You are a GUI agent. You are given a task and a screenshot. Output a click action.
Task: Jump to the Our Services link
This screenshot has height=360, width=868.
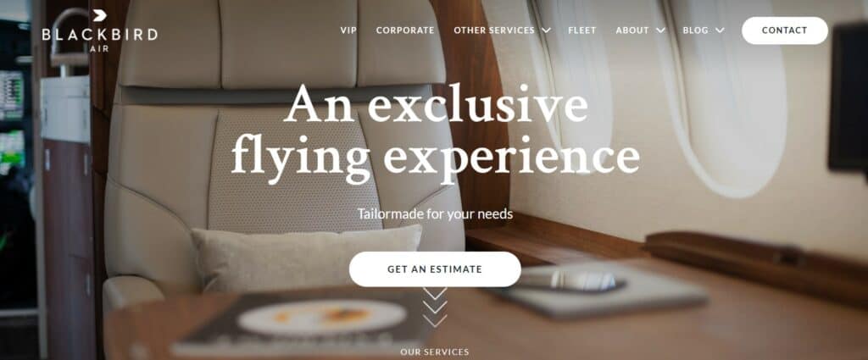pyautogui.click(x=435, y=352)
